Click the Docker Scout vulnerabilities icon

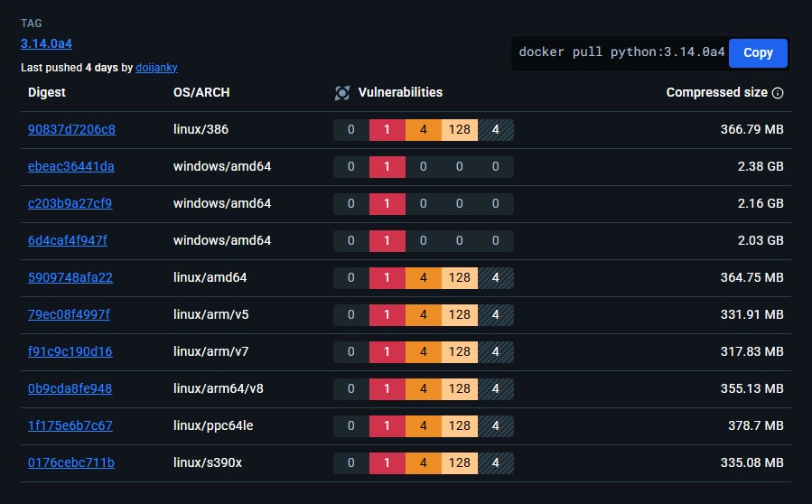pos(341,92)
